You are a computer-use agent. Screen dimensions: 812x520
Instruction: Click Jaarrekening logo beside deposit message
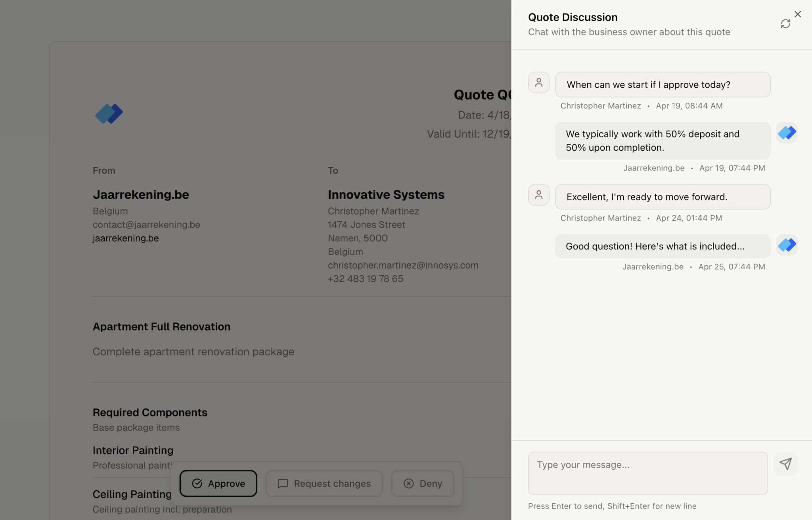(x=787, y=132)
